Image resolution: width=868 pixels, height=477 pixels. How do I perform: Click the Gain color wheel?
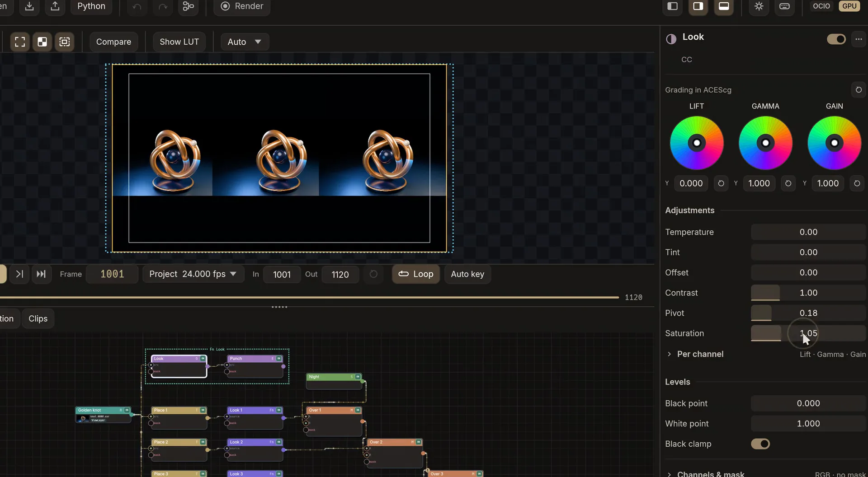point(834,143)
